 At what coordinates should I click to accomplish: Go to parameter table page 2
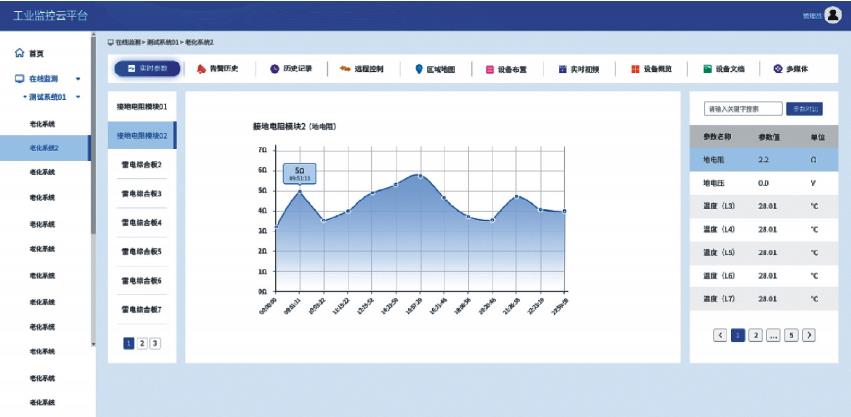click(x=755, y=335)
